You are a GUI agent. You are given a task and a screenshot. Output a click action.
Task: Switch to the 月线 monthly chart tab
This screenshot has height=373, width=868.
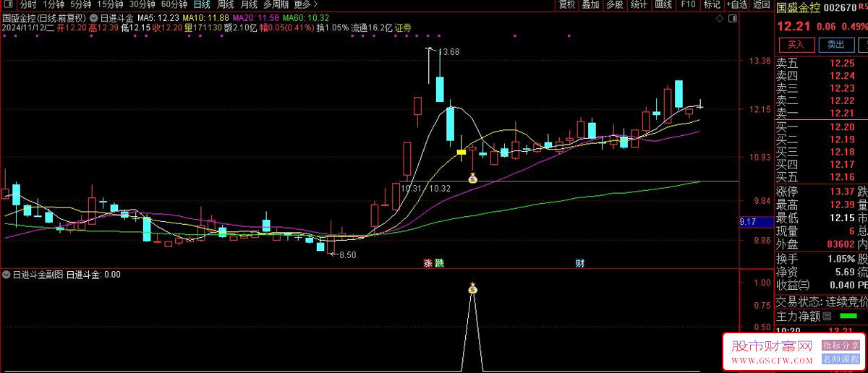point(248,4)
